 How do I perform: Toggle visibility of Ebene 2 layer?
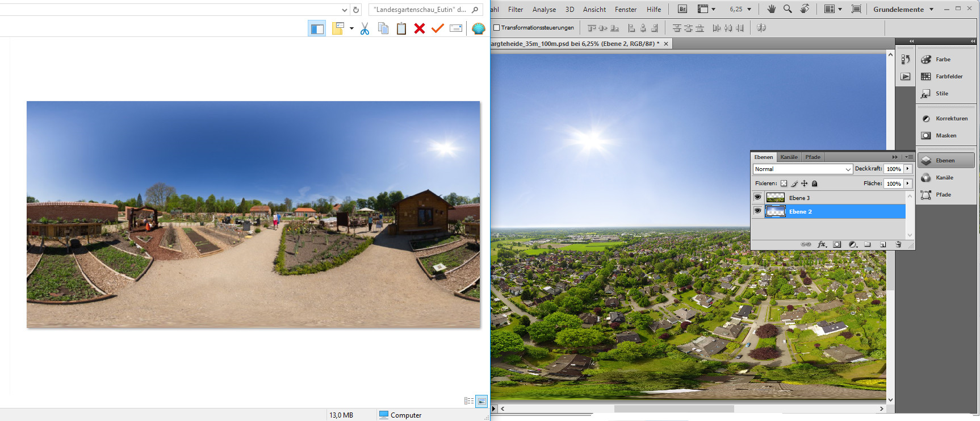coord(757,211)
